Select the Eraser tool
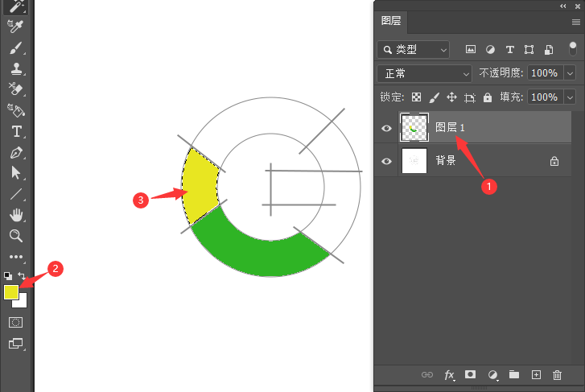 (15, 89)
